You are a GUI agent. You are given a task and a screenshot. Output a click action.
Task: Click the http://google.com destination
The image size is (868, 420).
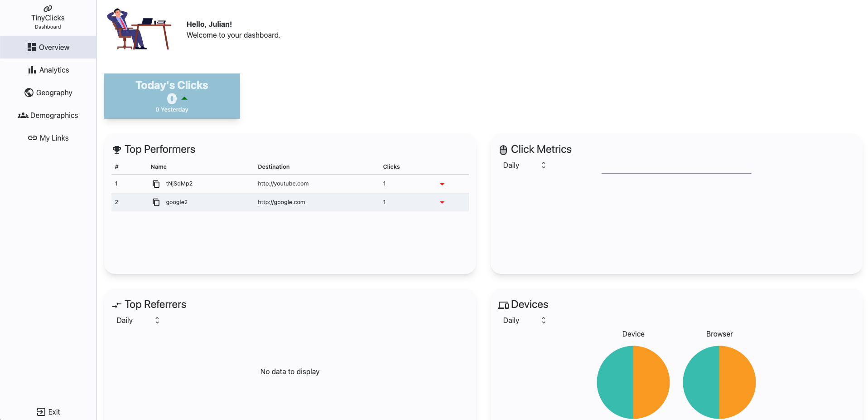(x=281, y=202)
